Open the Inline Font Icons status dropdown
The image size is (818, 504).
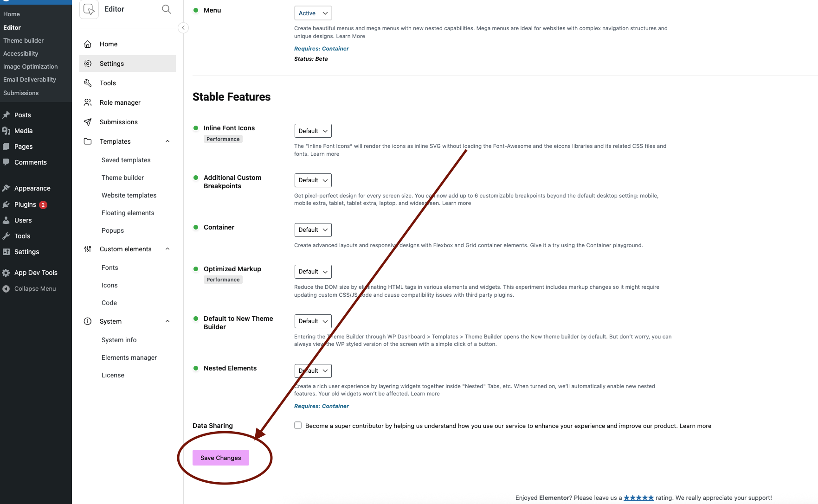pos(313,131)
